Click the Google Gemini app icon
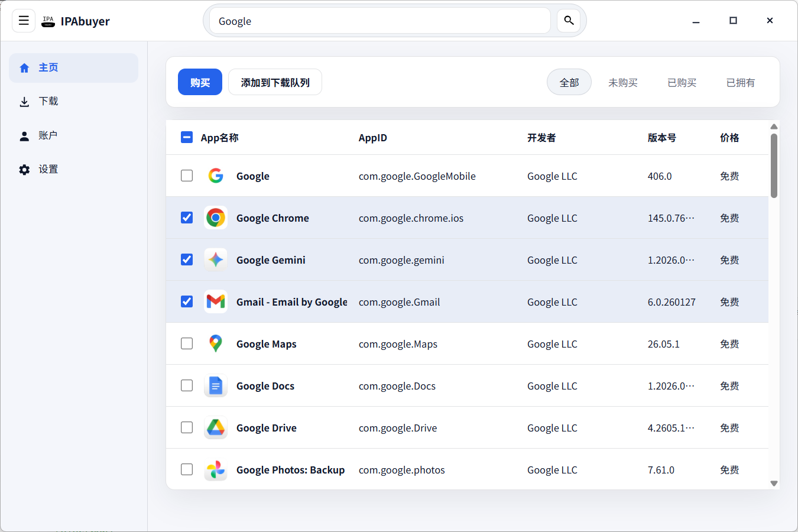The width and height of the screenshot is (798, 532). [216, 260]
